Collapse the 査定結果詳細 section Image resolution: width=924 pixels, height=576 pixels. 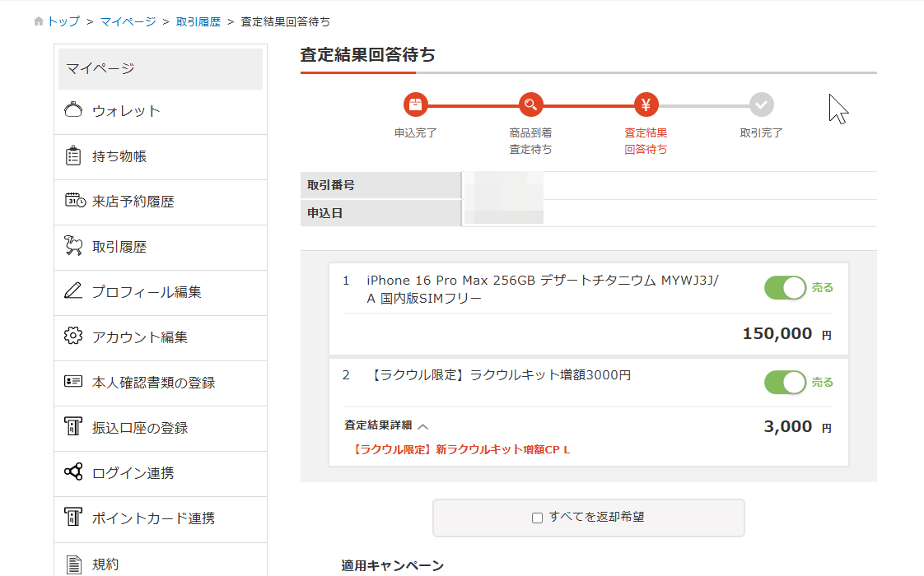(x=422, y=426)
